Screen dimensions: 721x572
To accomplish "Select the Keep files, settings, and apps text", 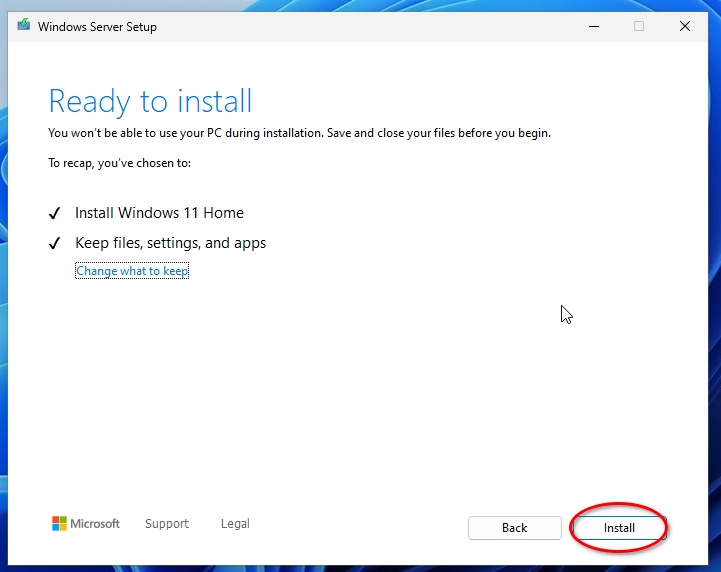I will coord(171,243).
